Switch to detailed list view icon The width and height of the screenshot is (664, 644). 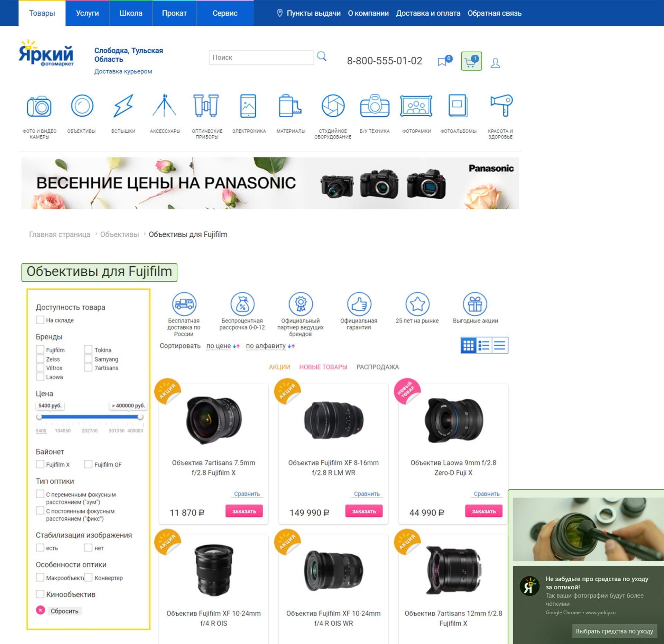pos(484,345)
